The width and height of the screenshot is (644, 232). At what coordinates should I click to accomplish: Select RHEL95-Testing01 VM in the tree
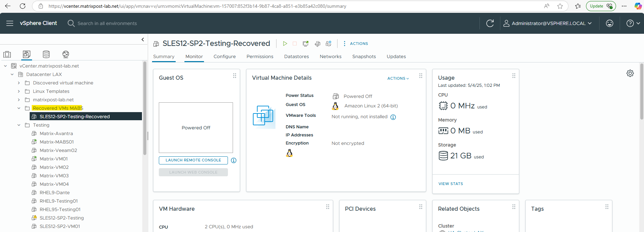coord(60,209)
